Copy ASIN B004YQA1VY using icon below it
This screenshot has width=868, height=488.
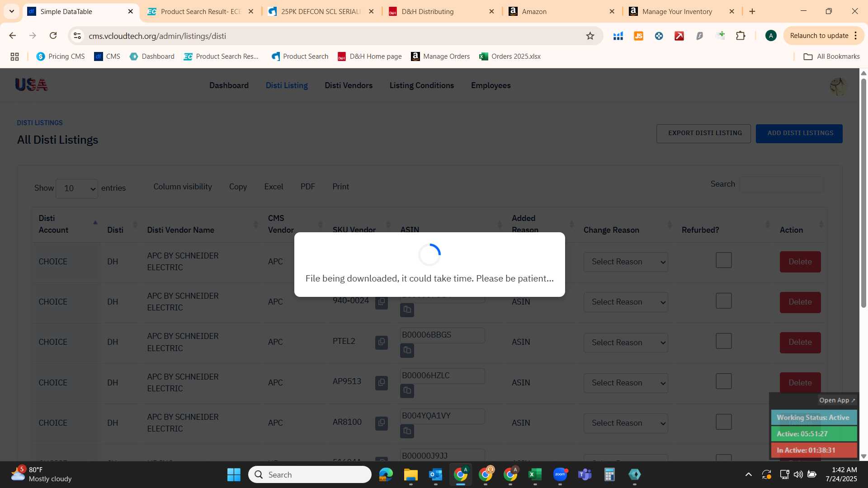(x=407, y=431)
